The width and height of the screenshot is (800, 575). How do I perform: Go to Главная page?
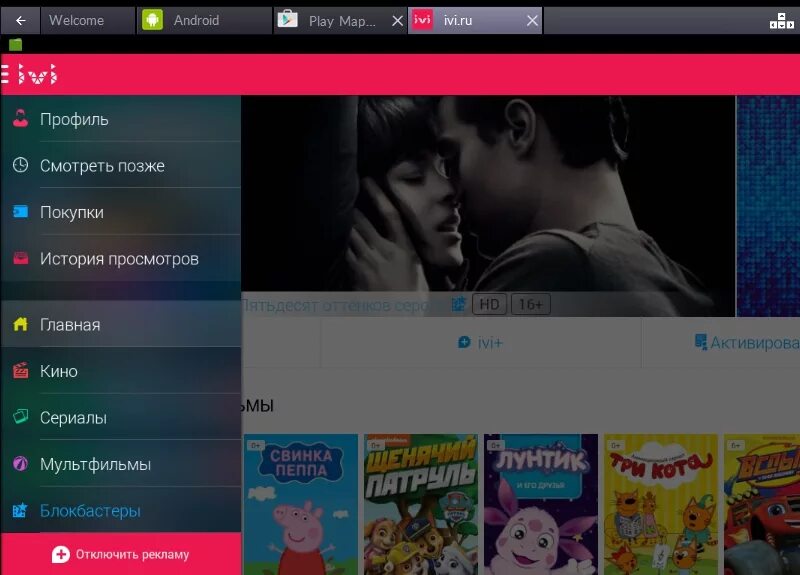(x=120, y=324)
